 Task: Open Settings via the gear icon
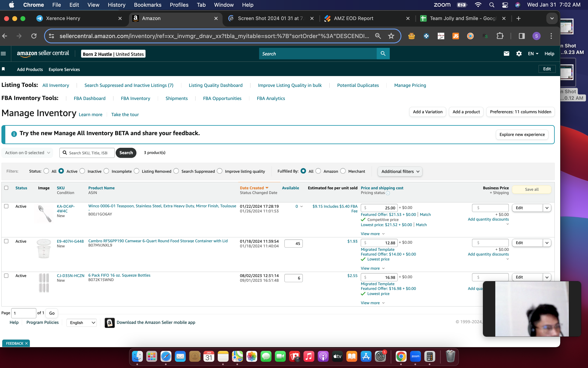point(519,54)
